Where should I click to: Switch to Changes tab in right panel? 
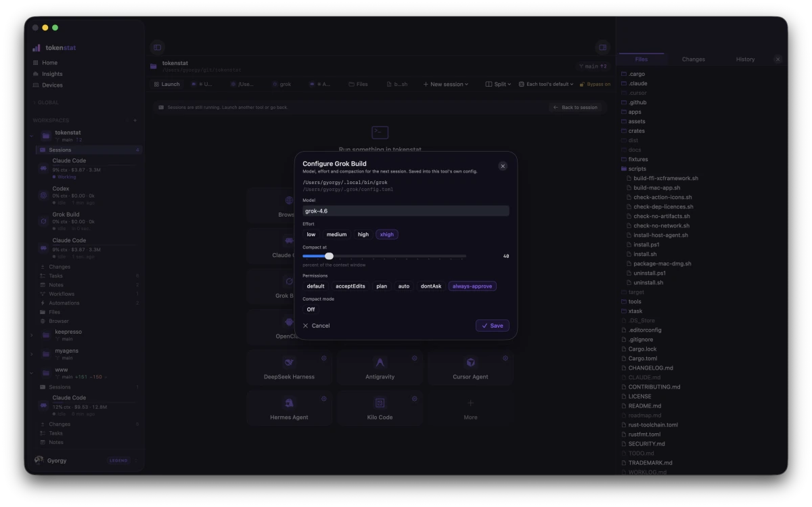pos(694,60)
